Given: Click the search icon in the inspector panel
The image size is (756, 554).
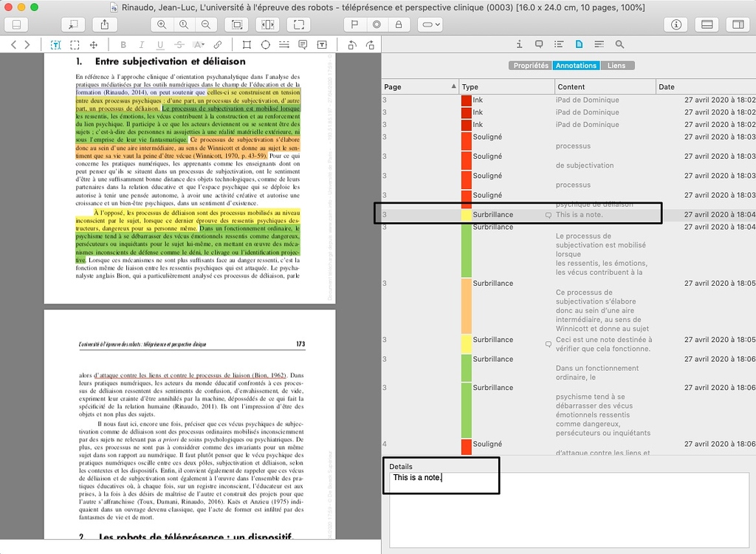Looking at the screenshot, I should tap(620, 44).
